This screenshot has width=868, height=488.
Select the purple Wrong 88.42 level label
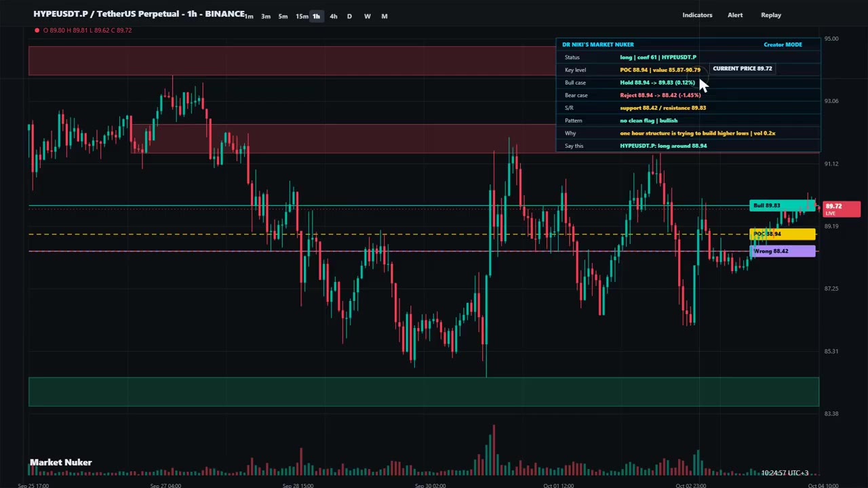783,251
